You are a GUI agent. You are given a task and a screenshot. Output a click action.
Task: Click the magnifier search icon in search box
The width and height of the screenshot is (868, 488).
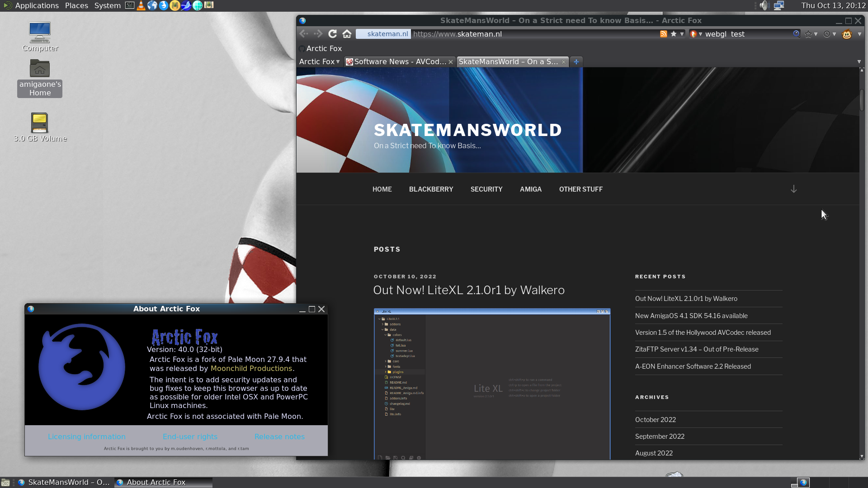[x=796, y=34]
